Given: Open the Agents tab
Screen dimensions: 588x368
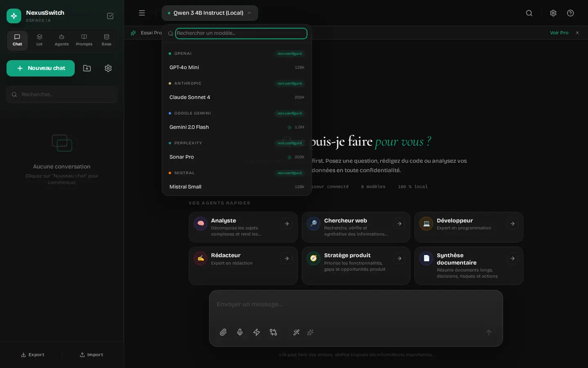Looking at the screenshot, I should pos(62,40).
